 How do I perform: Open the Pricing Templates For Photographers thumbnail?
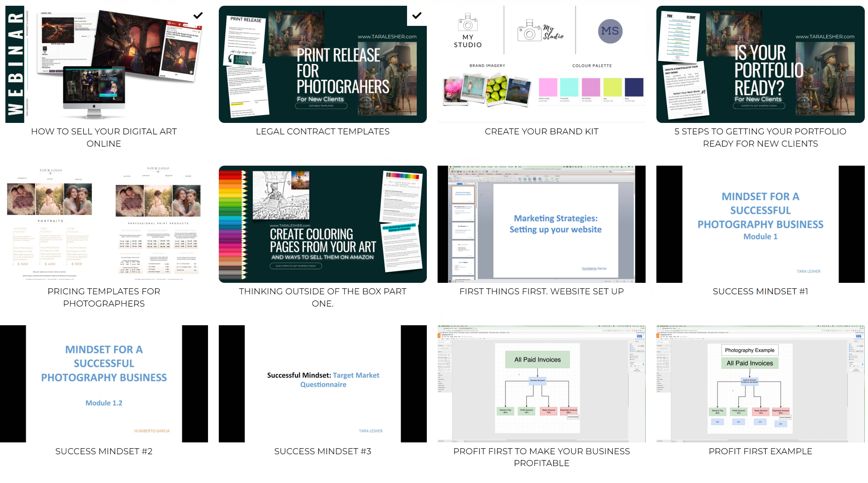click(x=104, y=224)
